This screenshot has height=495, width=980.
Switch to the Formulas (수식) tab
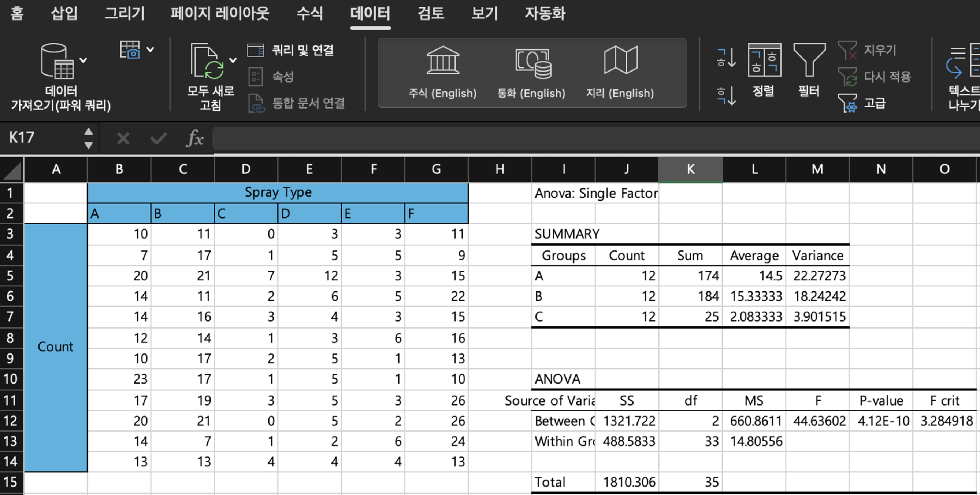tap(309, 13)
